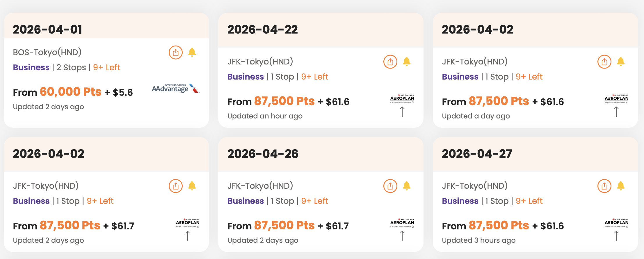Share the 2026-04-27 JFK-Tokyo flight
This screenshot has width=644, height=259.
(x=604, y=186)
